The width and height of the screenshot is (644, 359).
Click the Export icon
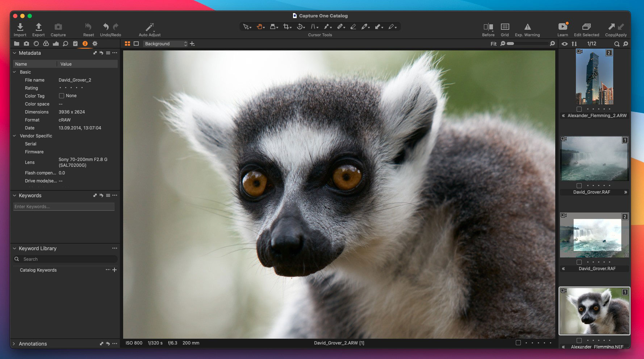tap(38, 27)
